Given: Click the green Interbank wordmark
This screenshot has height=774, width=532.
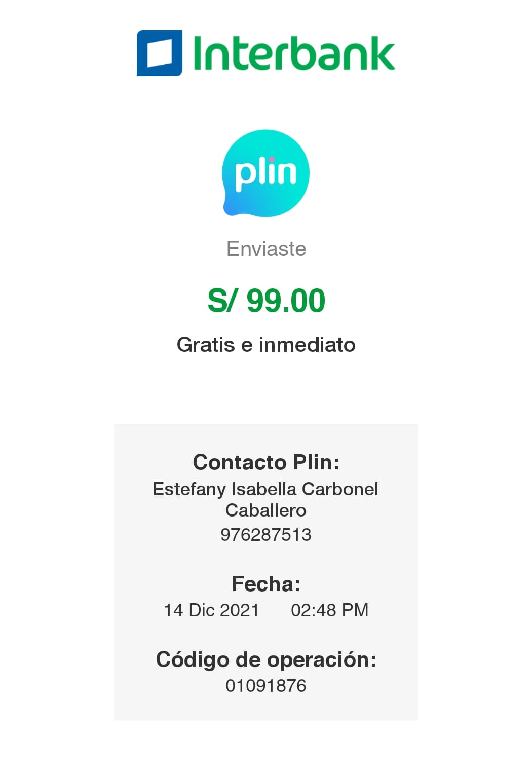Looking at the screenshot, I should (294, 53).
